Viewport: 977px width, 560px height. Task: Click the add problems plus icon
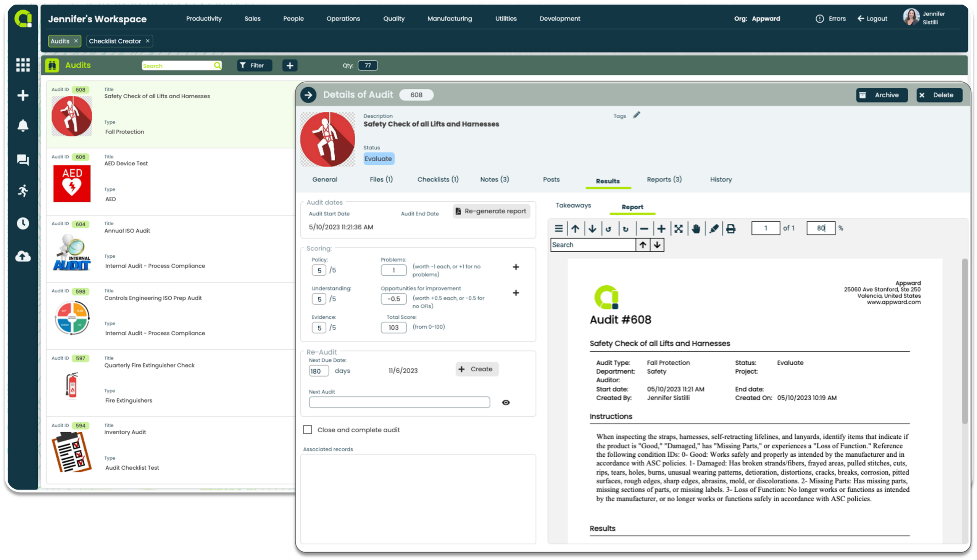(516, 267)
